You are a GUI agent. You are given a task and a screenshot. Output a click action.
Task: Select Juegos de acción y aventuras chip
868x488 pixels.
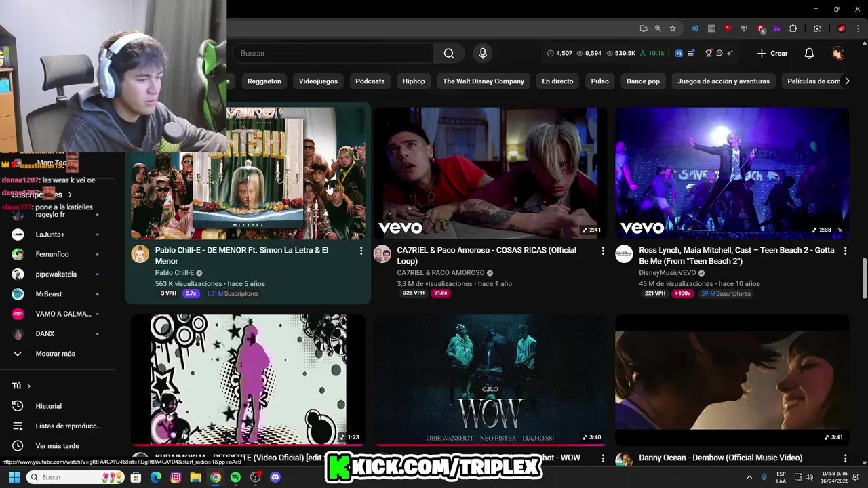click(724, 81)
